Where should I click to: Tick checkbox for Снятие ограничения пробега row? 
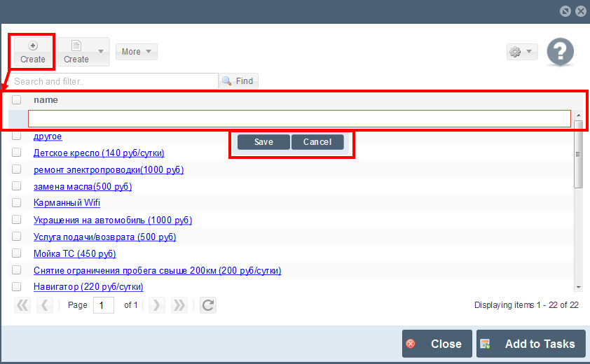point(17,269)
